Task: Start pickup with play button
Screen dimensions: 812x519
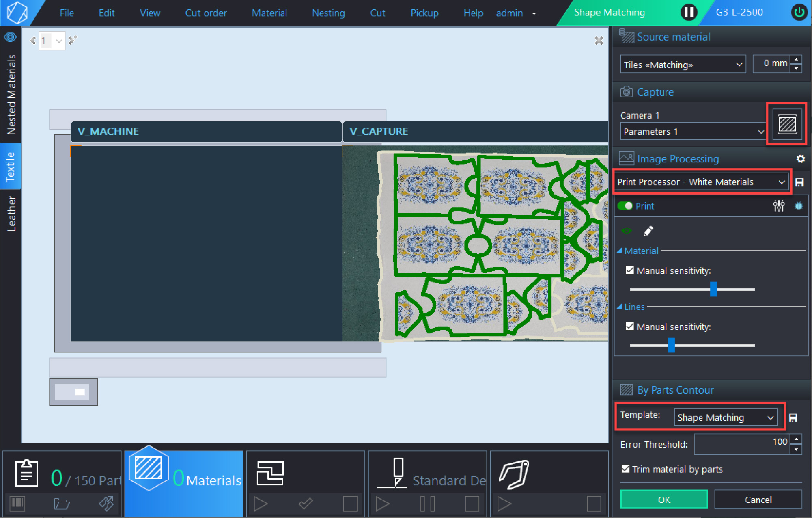Action: (x=504, y=504)
